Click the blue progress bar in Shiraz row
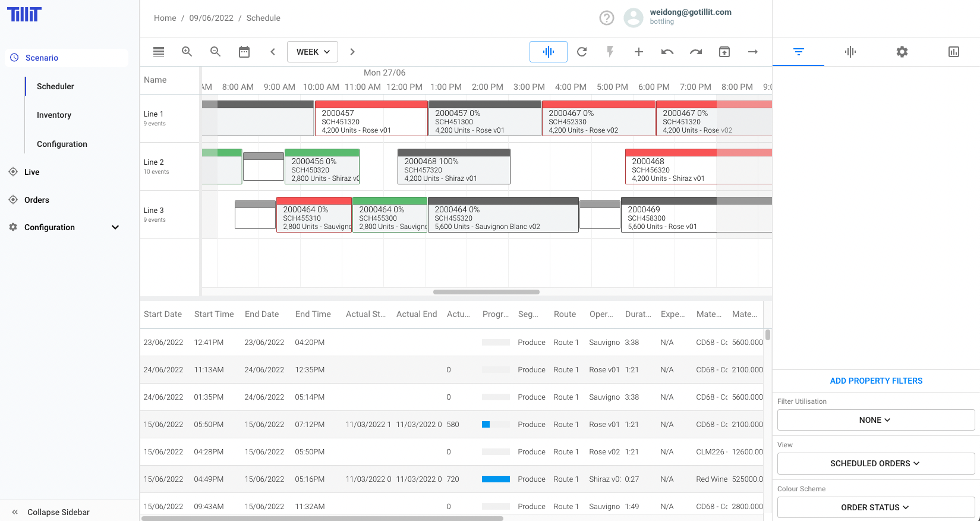The height and width of the screenshot is (521, 980). 496,479
